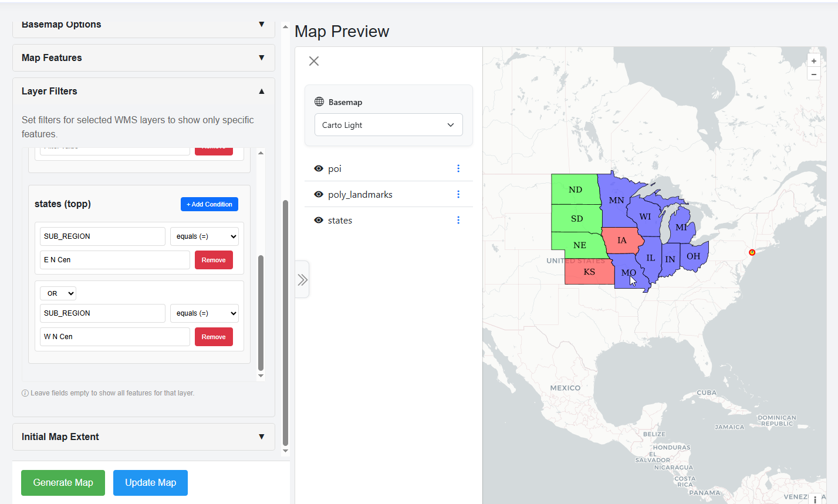Click the states (topp) filter heading
838x504 pixels.
tap(63, 204)
